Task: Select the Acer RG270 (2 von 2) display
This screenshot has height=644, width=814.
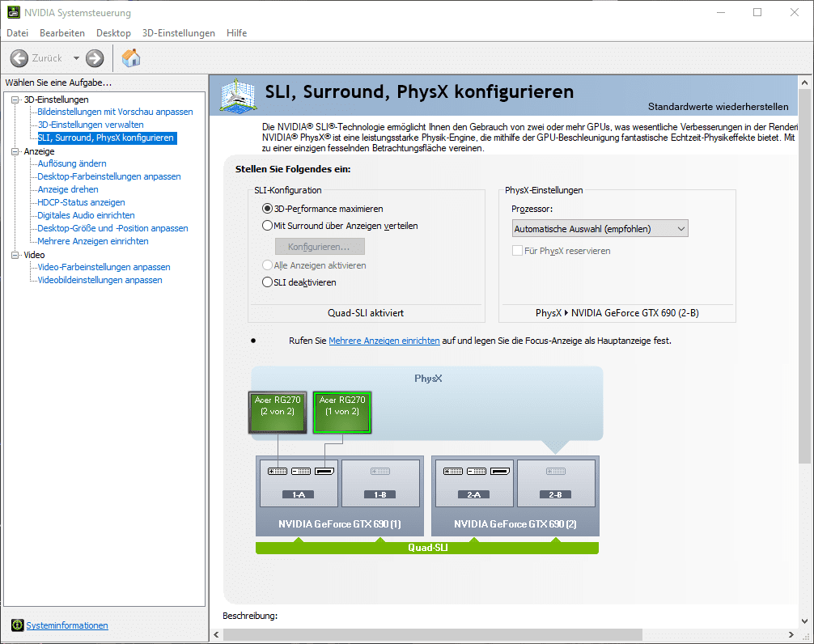Action: point(278,412)
